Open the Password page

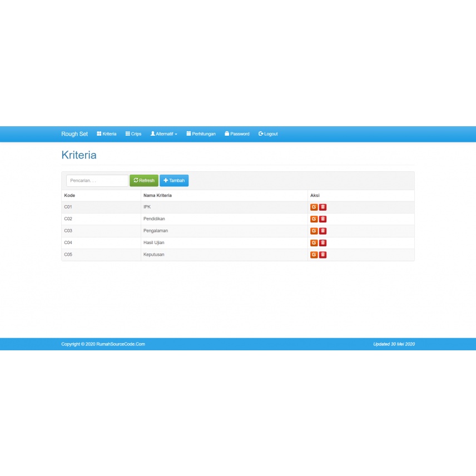[x=237, y=134]
